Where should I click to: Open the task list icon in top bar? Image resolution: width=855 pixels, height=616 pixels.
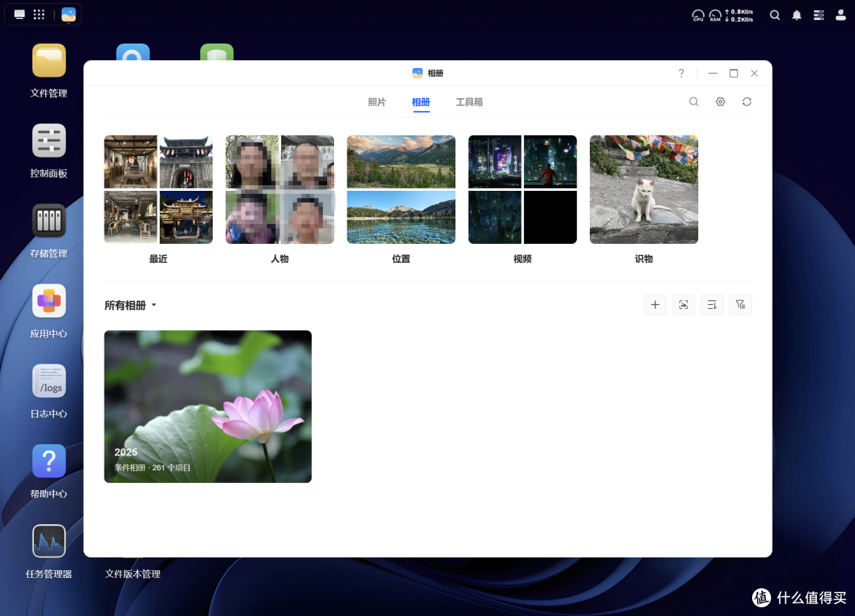(819, 15)
